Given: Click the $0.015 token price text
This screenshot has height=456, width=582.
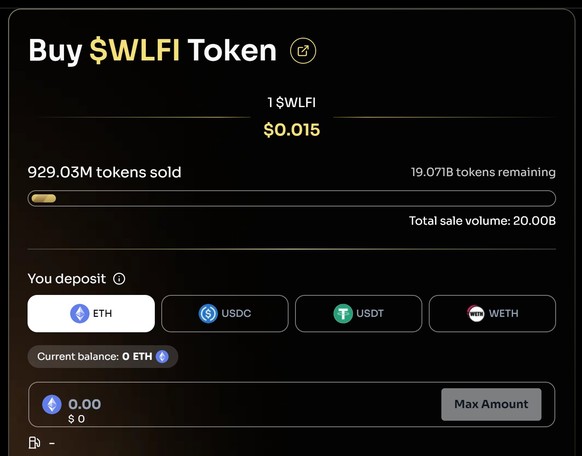Looking at the screenshot, I should coord(291,130).
